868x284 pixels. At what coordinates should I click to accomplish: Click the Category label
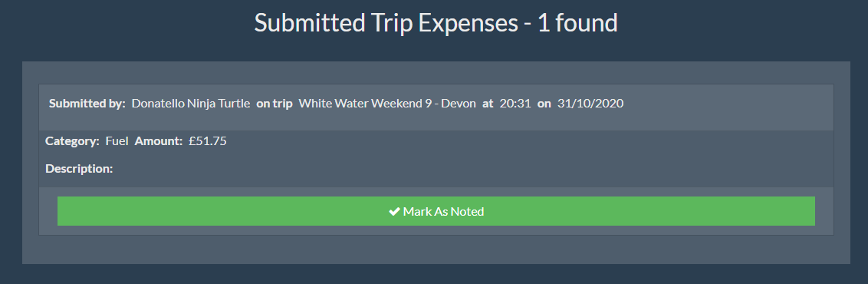pyautogui.click(x=73, y=141)
